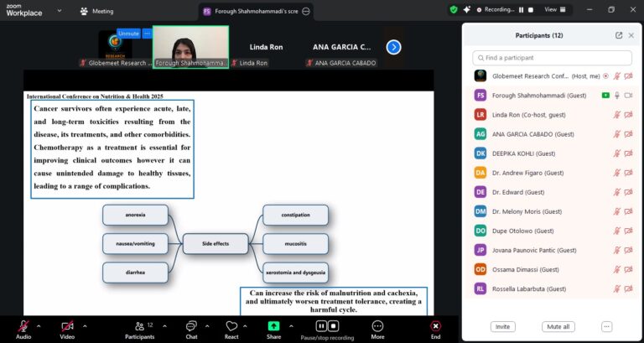The image size is (644, 343).
Task: Open screen share options ellipsis menu
Action: click(306, 11)
